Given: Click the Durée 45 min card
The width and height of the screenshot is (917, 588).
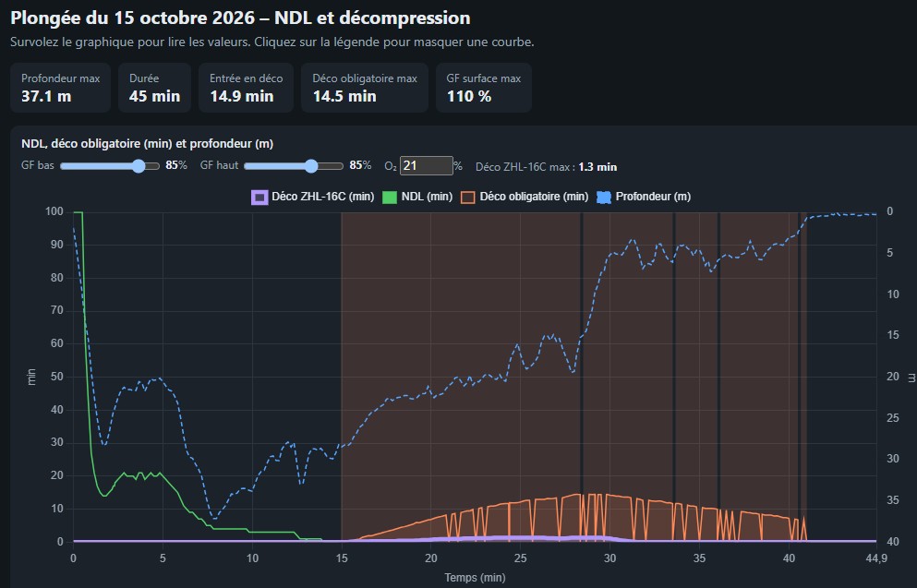Looking at the screenshot, I should [154, 88].
